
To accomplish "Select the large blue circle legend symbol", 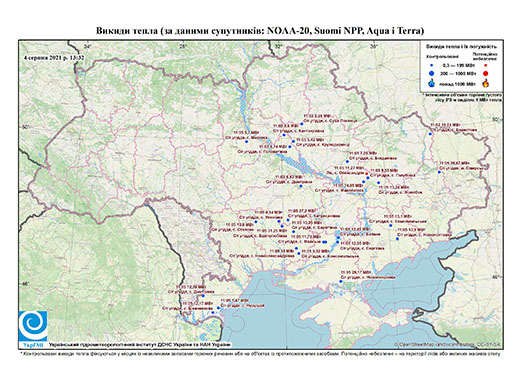I will pyautogui.click(x=431, y=73).
